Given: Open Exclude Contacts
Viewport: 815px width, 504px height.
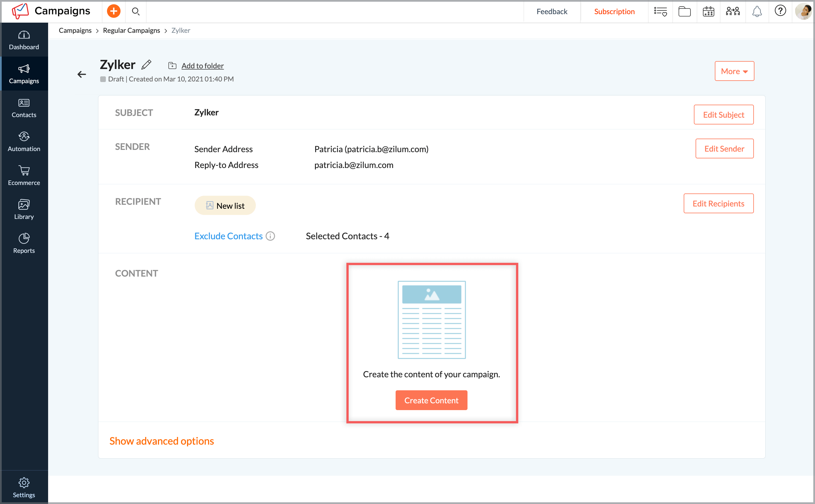Looking at the screenshot, I should click(x=228, y=236).
